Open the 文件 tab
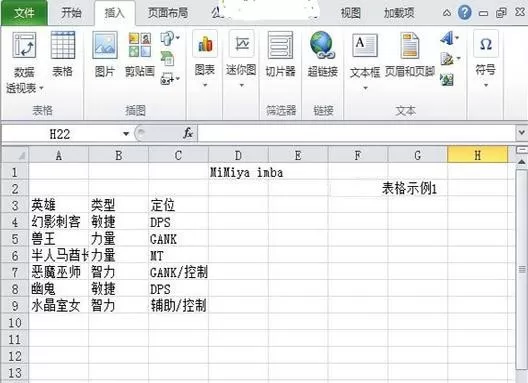Screen dimensions: 528x383 tap(24, 13)
